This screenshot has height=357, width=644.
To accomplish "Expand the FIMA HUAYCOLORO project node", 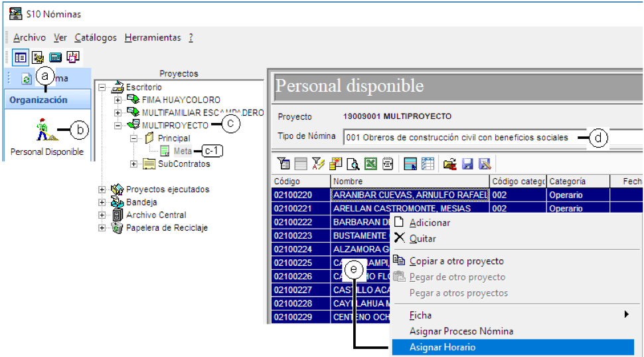I will (118, 100).
